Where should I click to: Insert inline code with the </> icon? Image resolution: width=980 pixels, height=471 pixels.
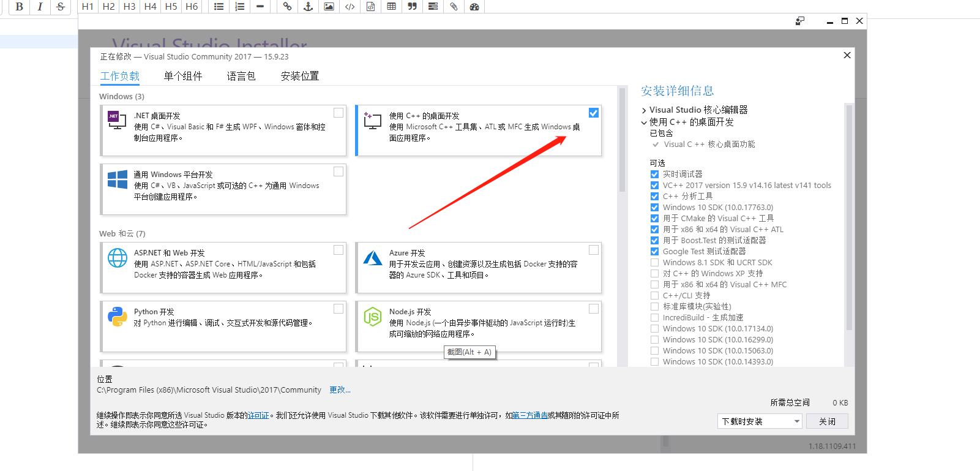click(x=350, y=7)
